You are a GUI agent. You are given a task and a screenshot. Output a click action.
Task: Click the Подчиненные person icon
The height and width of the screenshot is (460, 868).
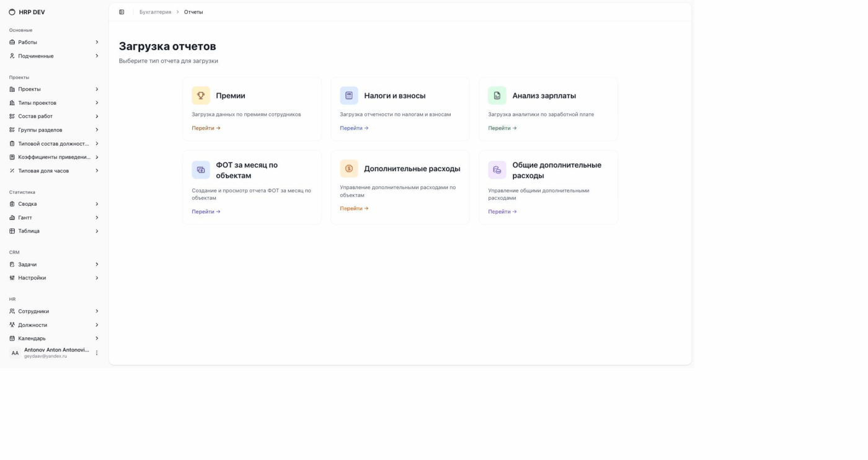(12, 56)
